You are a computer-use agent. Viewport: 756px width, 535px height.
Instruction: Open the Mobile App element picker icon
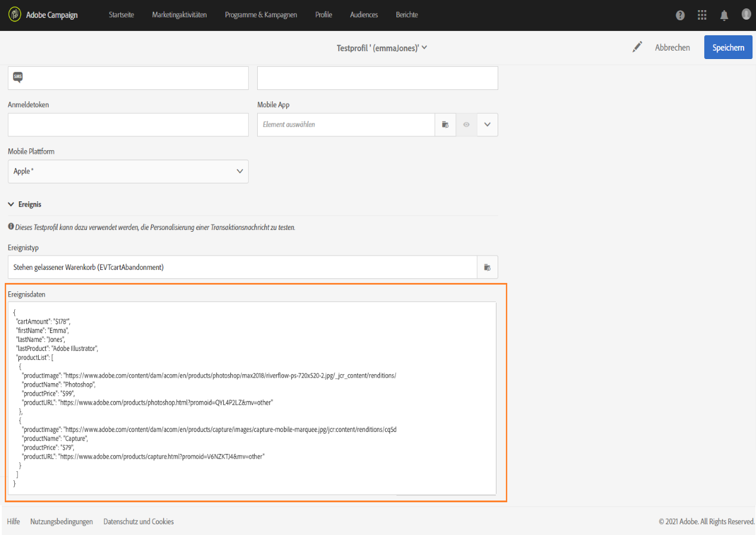(x=445, y=125)
